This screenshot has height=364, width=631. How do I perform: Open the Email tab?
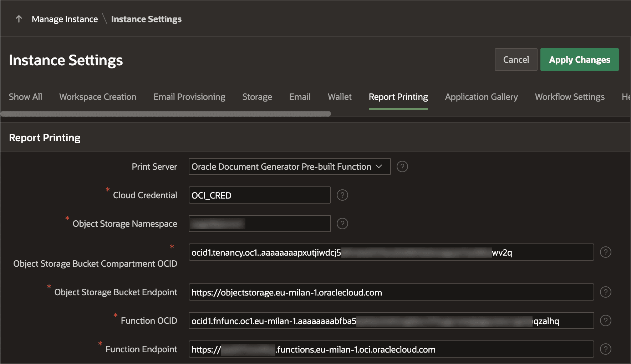click(300, 97)
